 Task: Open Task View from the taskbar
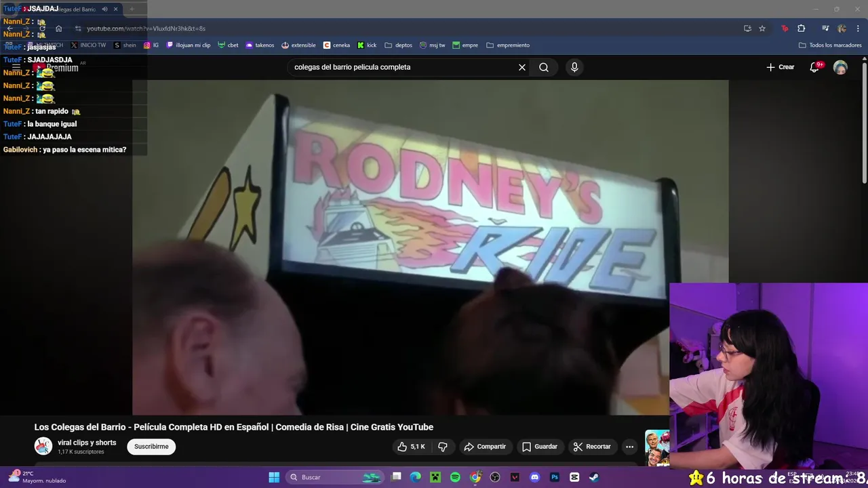(396, 477)
